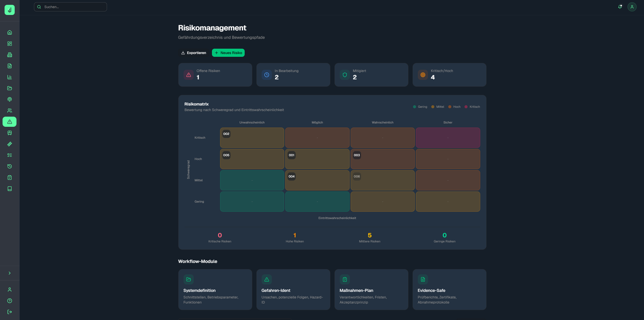Image resolution: width=644 pixels, height=320 pixels.
Task: Open the Evidence-Safe workflow module
Action: pos(449,289)
